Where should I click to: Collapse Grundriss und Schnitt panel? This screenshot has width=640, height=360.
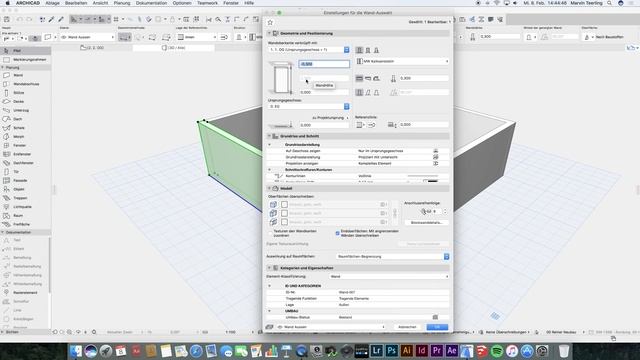[269, 136]
